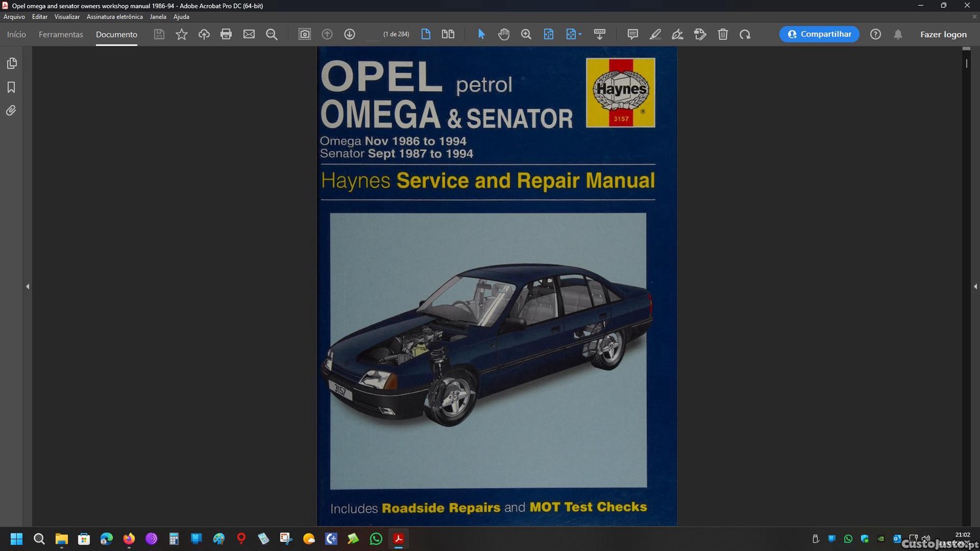Screen dimensions: 980x551
Task: Open the Visualizar menu
Action: pyautogui.click(x=67, y=17)
